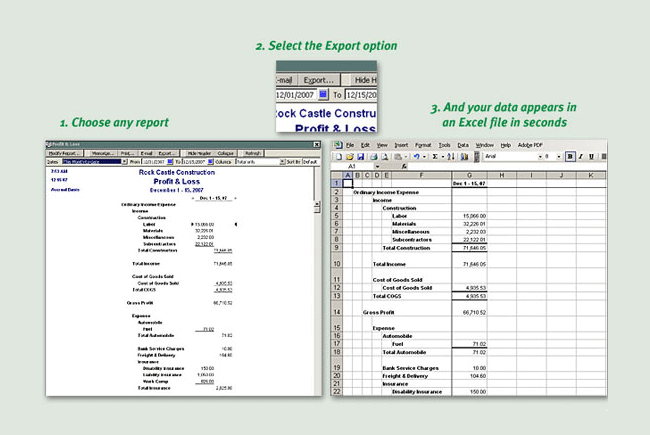
Task: Open the Excel Data menu
Action: pyautogui.click(x=463, y=145)
